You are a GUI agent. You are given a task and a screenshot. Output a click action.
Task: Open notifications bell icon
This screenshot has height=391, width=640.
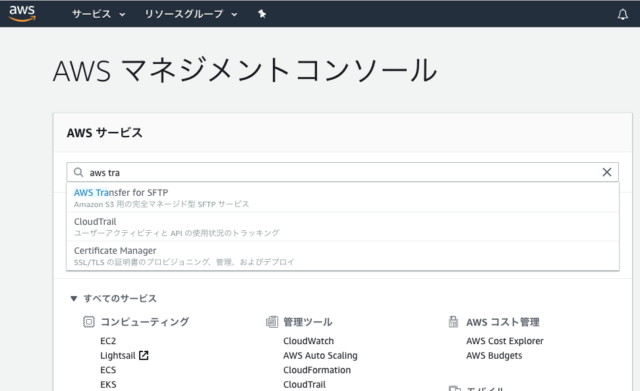click(622, 14)
